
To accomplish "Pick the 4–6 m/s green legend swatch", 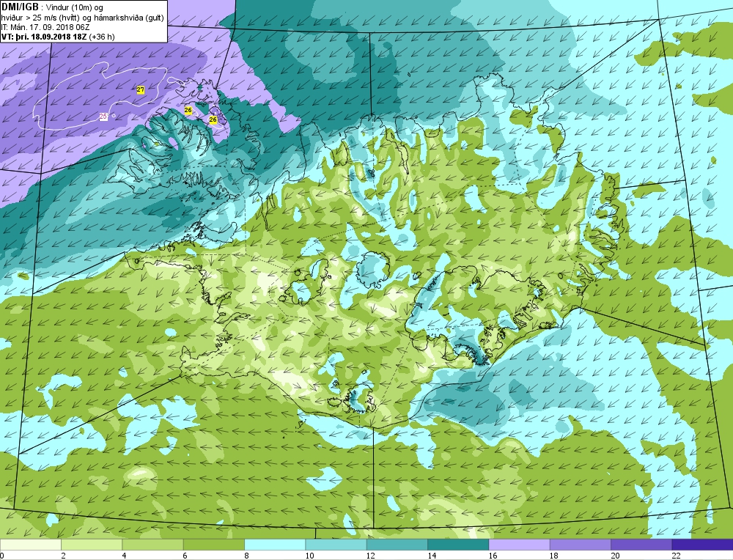I will coord(153,545).
